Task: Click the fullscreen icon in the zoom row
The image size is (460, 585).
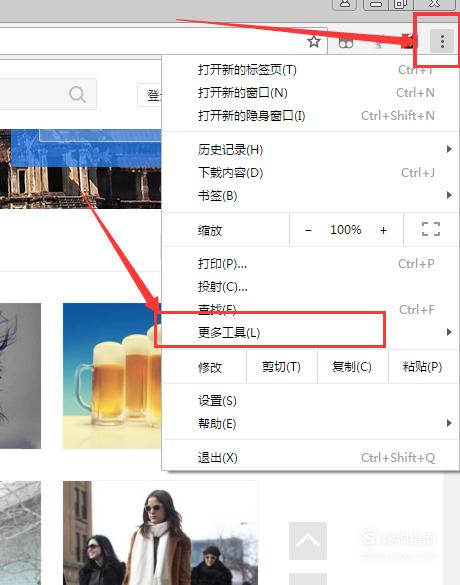Action: (431, 229)
